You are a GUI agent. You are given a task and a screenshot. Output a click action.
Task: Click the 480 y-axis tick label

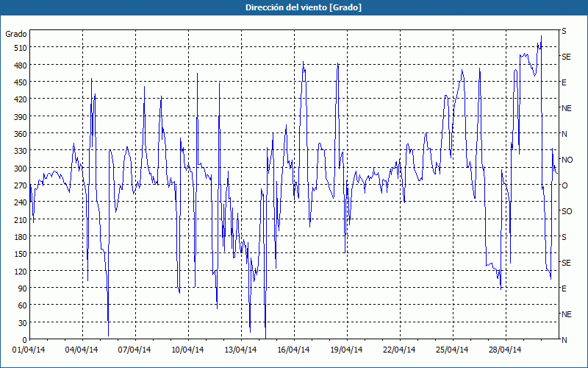(21, 65)
